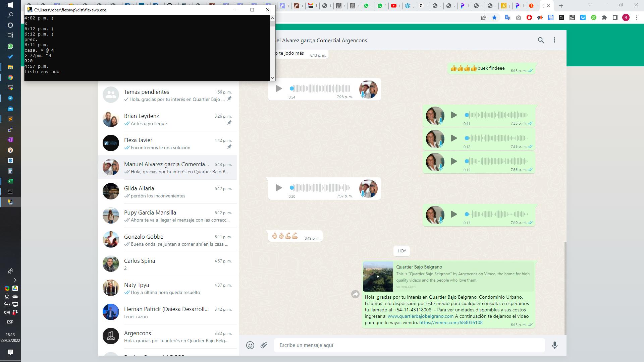Open the Gonzalo Gobbe chat
The height and width of the screenshot is (362, 644).
168,240
